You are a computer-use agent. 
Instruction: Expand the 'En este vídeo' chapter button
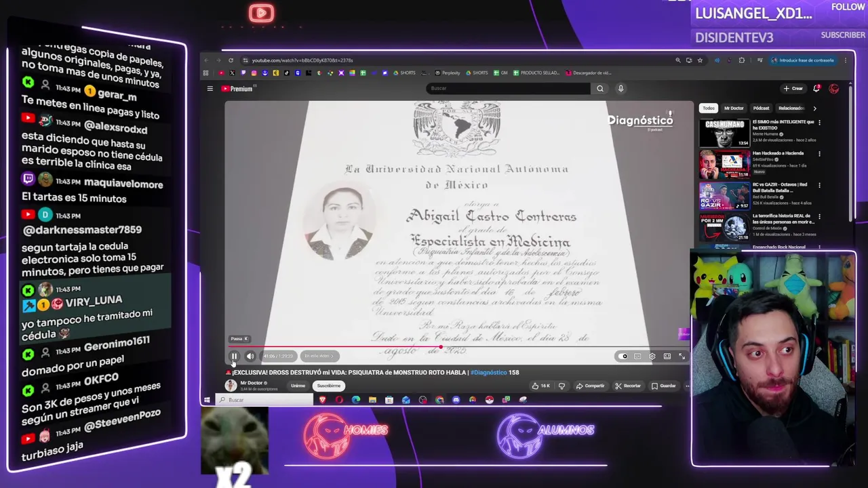point(319,356)
